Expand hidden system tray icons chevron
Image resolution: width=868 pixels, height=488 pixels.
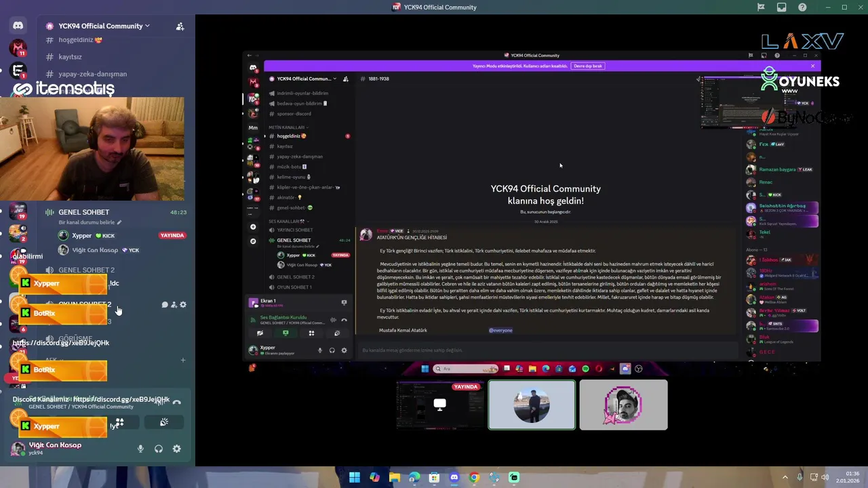(x=785, y=477)
